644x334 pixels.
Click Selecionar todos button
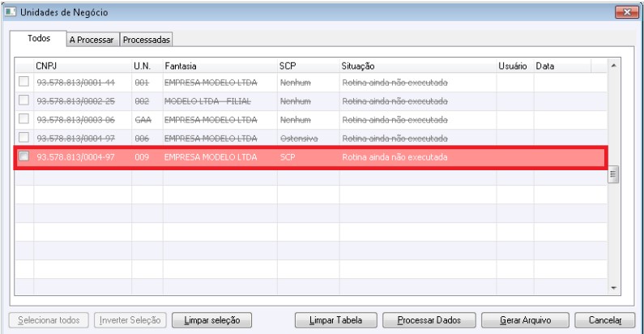pyautogui.click(x=49, y=320)
